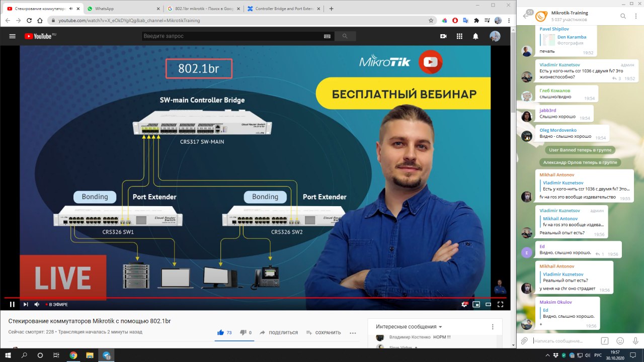Viewport: 644px width, 362px height.
Task: Open Chrome media control icon
Action: [487, 21]
